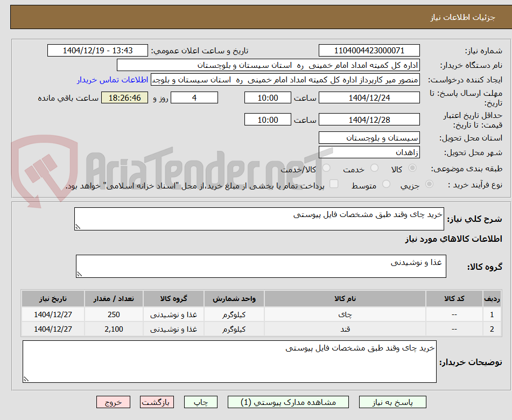Click the تعداد / مقدار column header
The width and height of the screenshot is (512, 420).
pyautogui.click(x=114, y=298)
